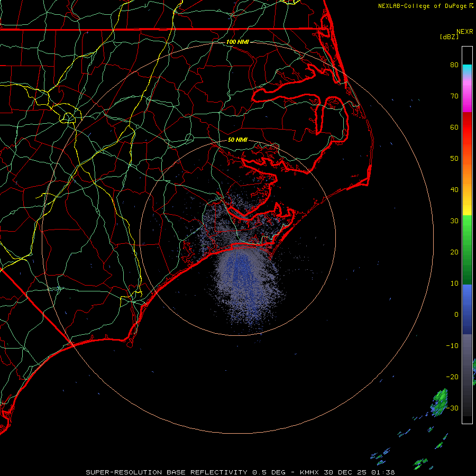
Task: Click the Super-Resolution Base Reflectivity caption text
Action: [167, 472]
